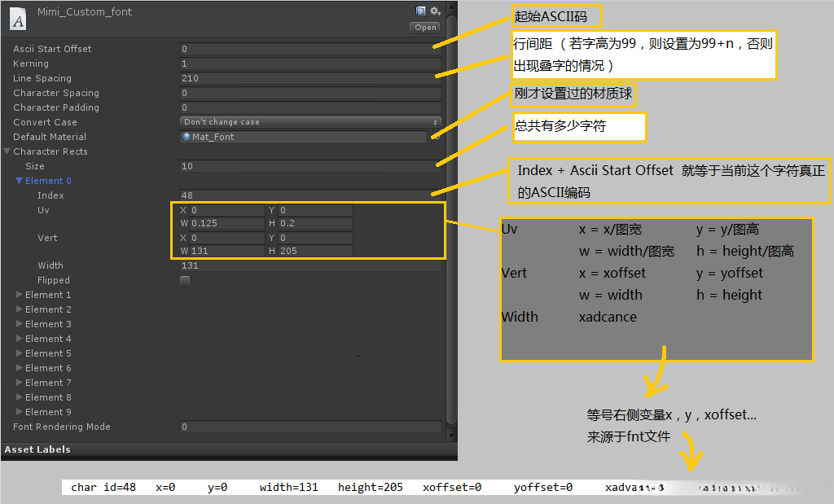This screenshot has width=834, height=504.
Task: Expand Element 3
Action: [x=20, y=324]
